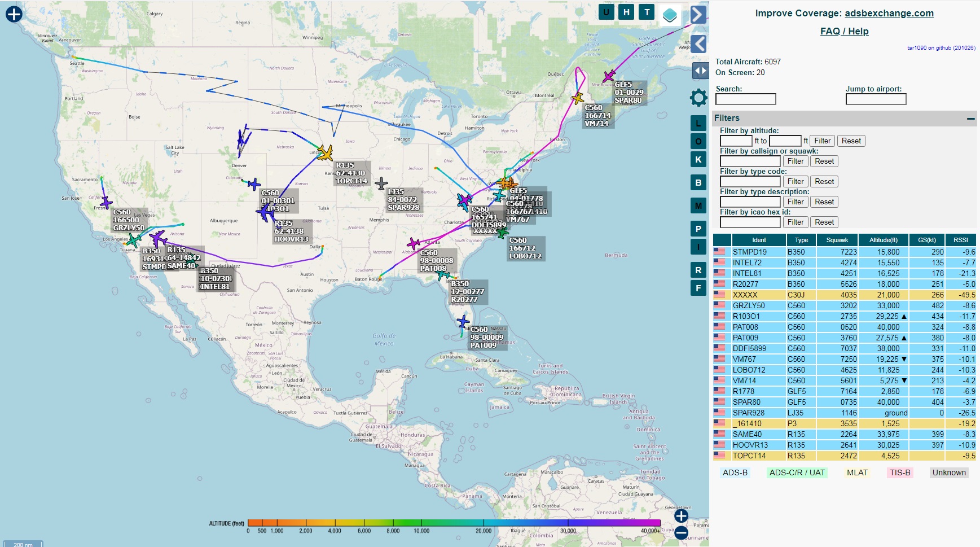Screen dimensions: 980x547
Task: Reset the icao hex id filter
Action: [x=824, y=222]
